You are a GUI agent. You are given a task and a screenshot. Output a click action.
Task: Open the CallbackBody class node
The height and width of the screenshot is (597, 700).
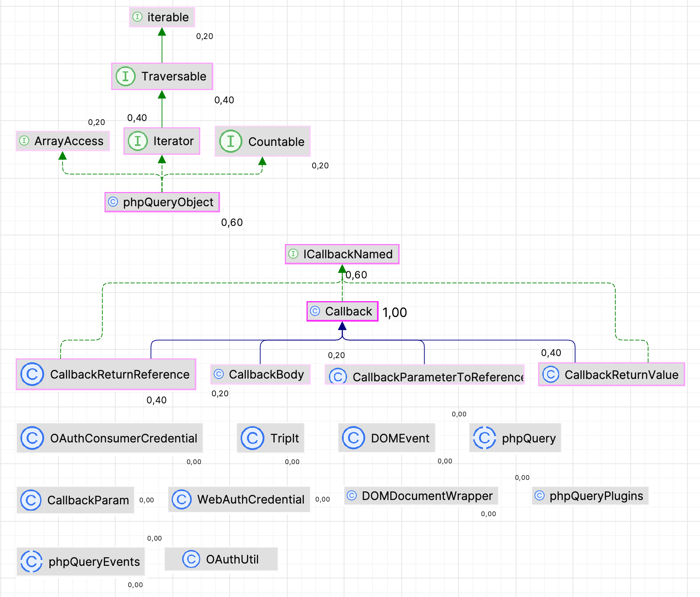coord(260,374)
